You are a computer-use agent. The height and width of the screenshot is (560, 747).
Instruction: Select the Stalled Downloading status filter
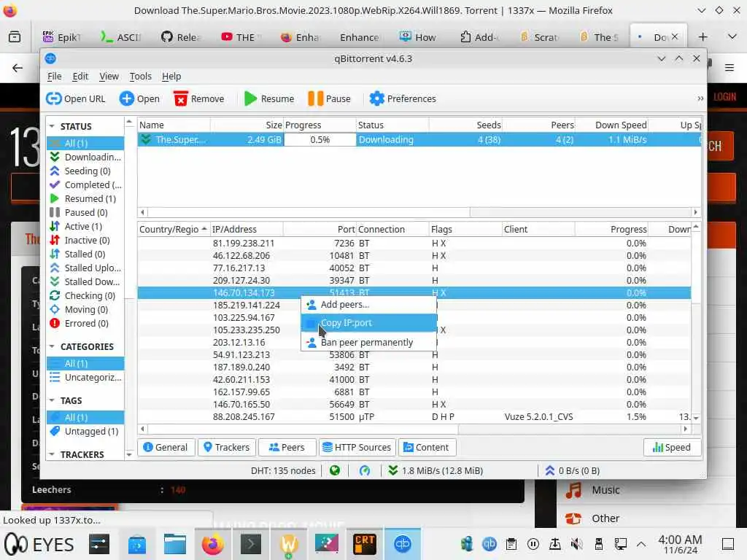click(85, 282)
